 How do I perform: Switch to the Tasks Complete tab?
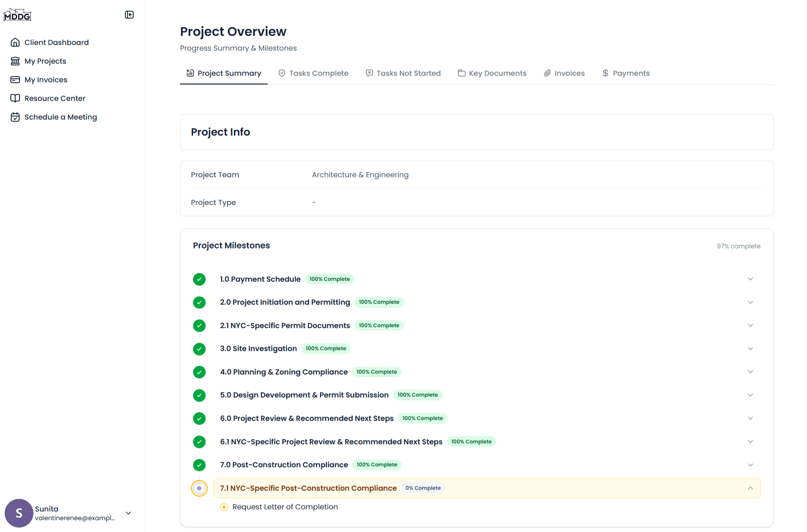(313, 73)
